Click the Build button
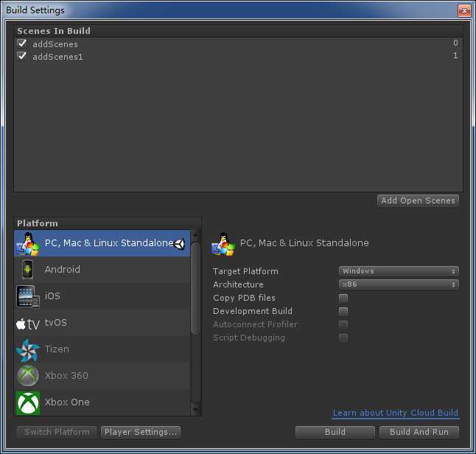This screenshot has width=476, height=454. click(335, 432)
